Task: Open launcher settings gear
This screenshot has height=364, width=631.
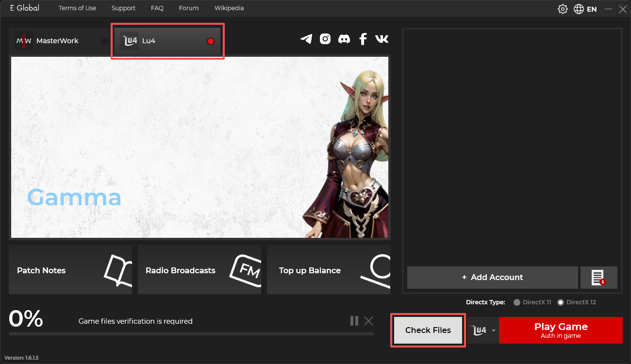Action: click(x=563, y=9)
